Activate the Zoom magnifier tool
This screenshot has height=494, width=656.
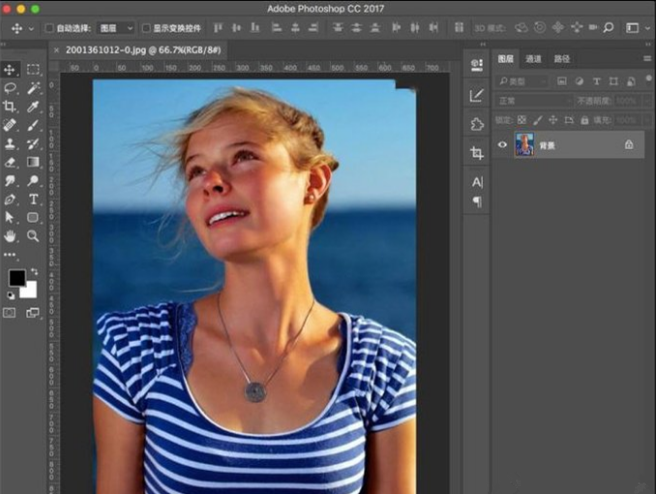click(33, 236)
